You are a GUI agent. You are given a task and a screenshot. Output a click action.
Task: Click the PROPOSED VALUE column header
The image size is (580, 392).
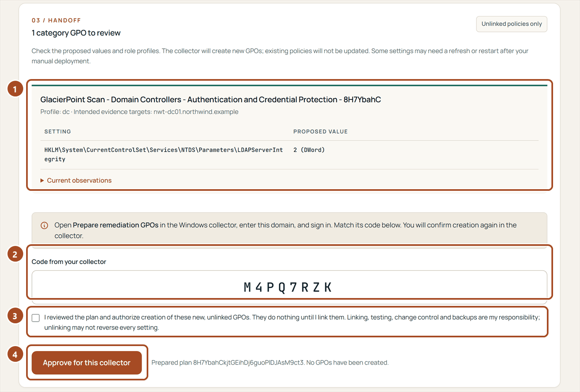click(x=320, y=132)
